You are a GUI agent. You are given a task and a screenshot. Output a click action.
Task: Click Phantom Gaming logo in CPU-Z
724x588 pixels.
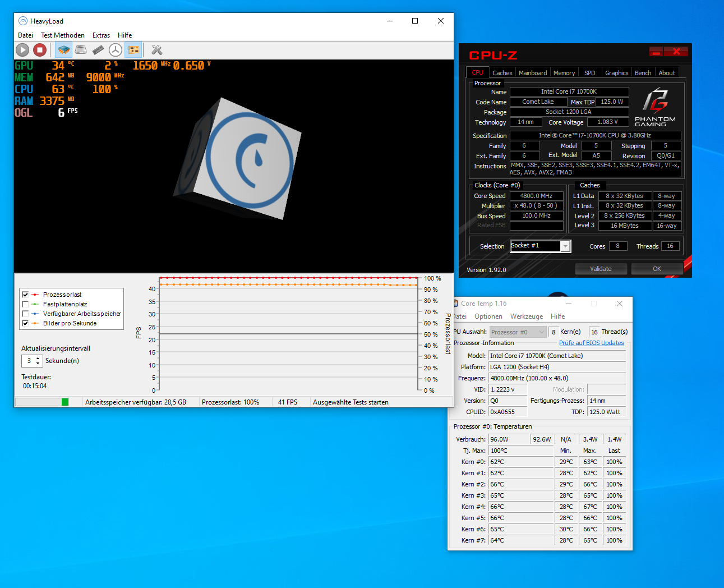coord(655,107)
